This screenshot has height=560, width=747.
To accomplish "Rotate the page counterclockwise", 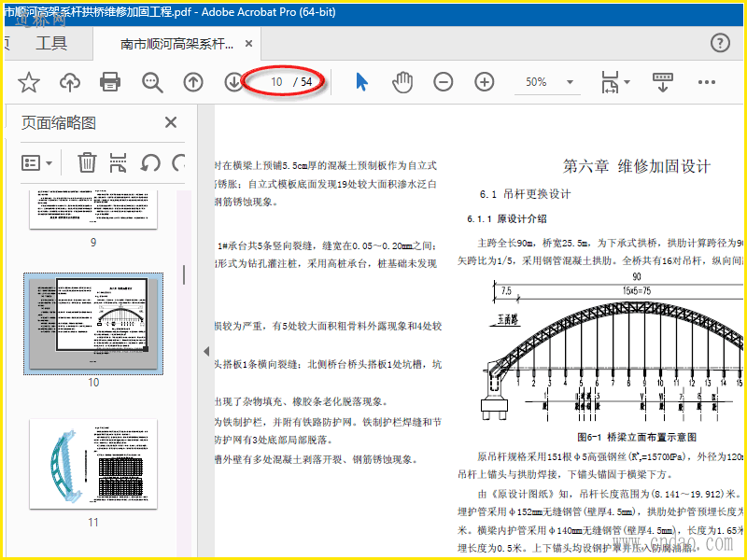I will pos(150,162).
